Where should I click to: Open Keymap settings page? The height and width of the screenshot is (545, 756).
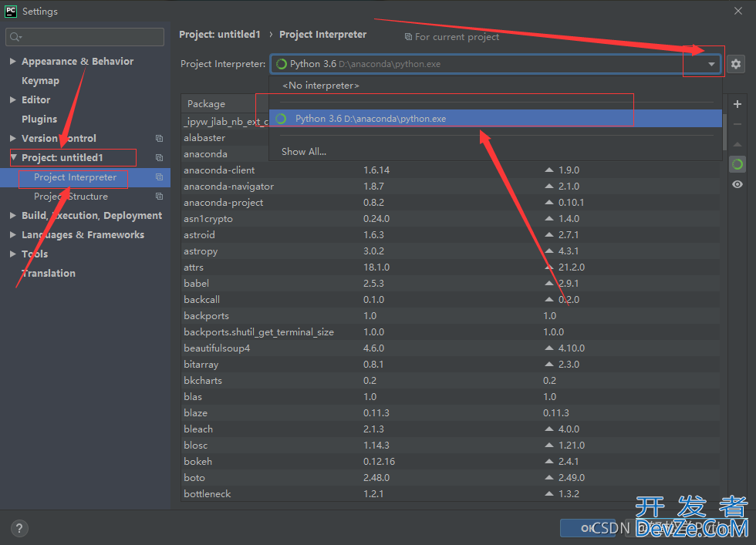tap(40, 80)
